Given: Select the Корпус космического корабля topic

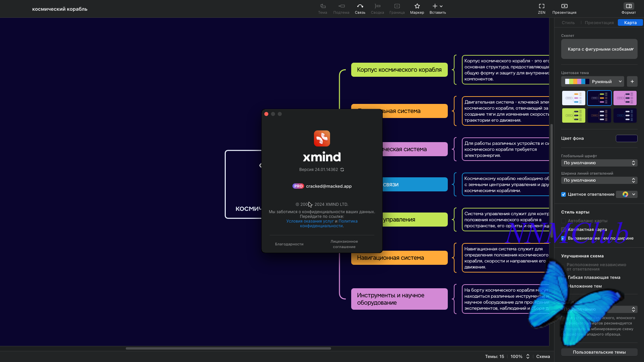Looking at the screenshot, I should [x=399, y=70].
